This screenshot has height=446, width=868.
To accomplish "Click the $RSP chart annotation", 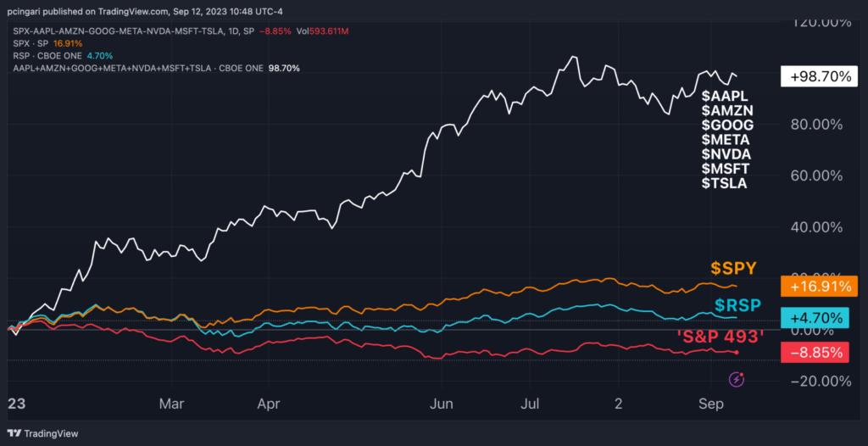I will point(738,304).
